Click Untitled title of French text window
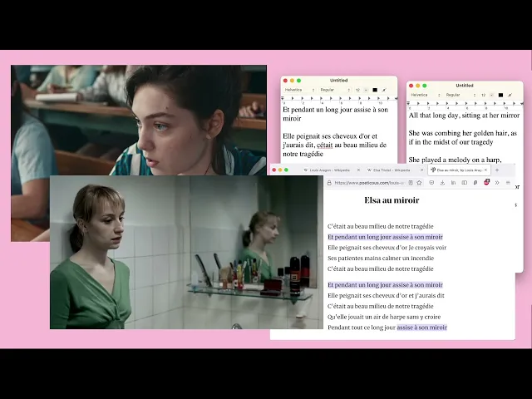This screenshot has width=532, height=399. click(x=338, y=81)
